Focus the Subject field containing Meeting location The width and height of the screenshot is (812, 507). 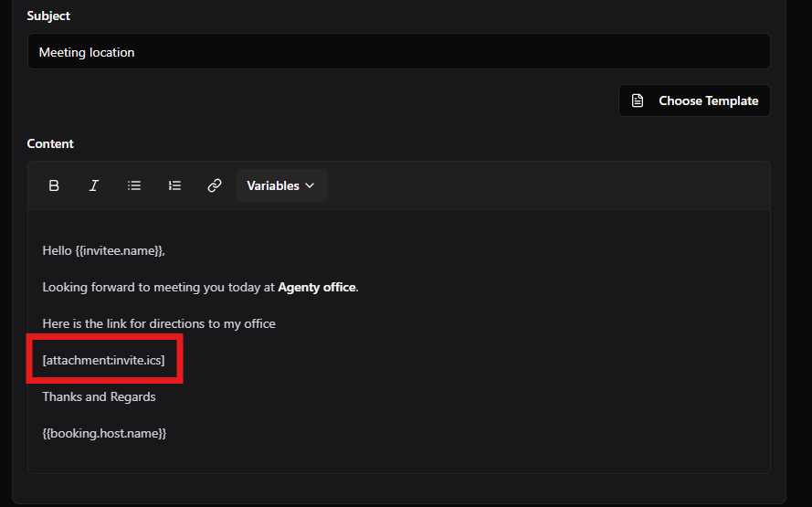tap(398, 52)
